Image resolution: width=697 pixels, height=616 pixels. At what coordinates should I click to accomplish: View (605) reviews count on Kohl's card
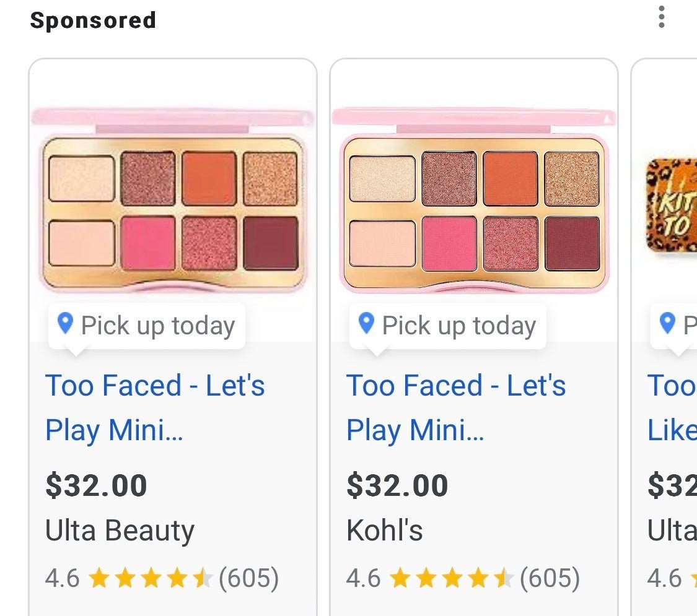pyautogui.click(x=550, y=578)
